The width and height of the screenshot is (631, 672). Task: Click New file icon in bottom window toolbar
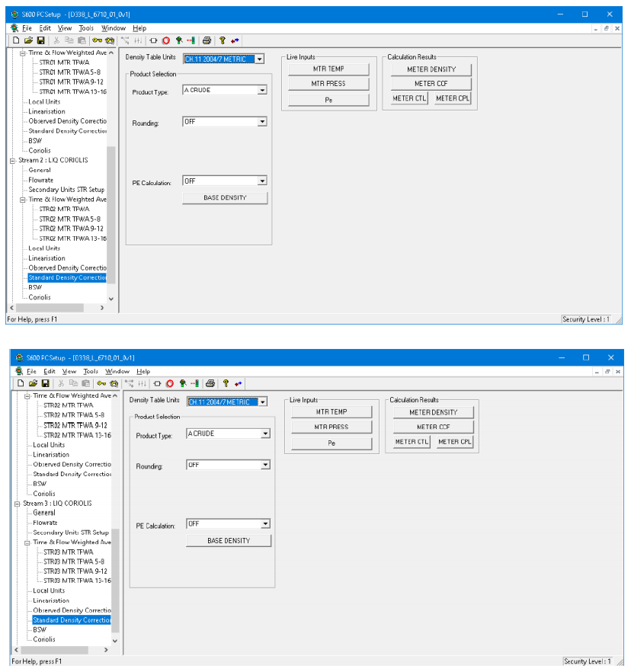20,383
